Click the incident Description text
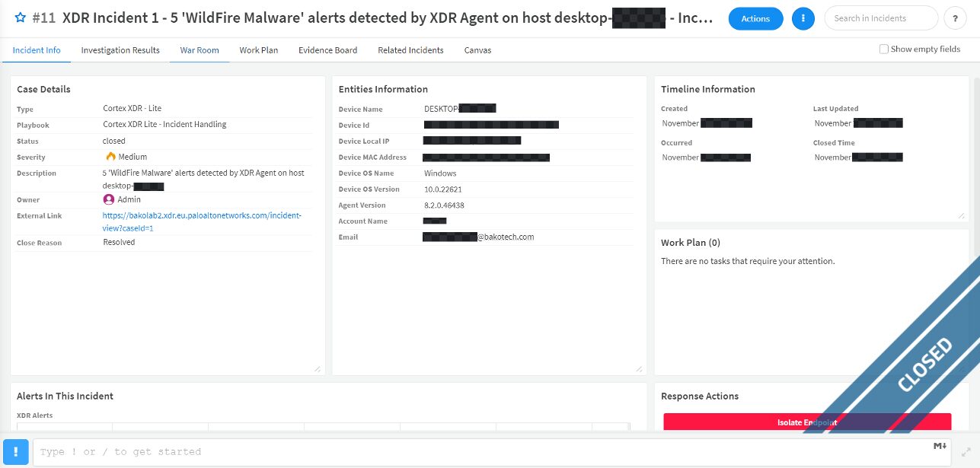The height and width of the screenshot is (468, 980). (203, 179)
